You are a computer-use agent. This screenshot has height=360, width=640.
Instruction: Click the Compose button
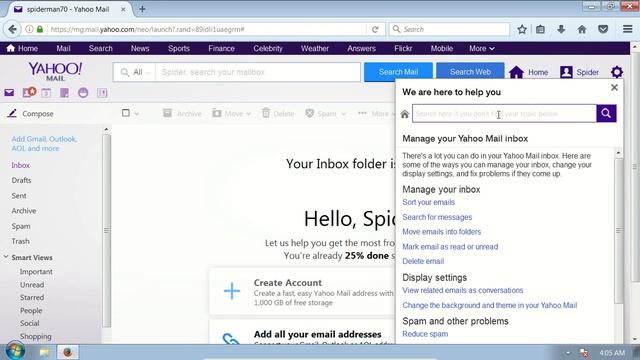(30, 113)
